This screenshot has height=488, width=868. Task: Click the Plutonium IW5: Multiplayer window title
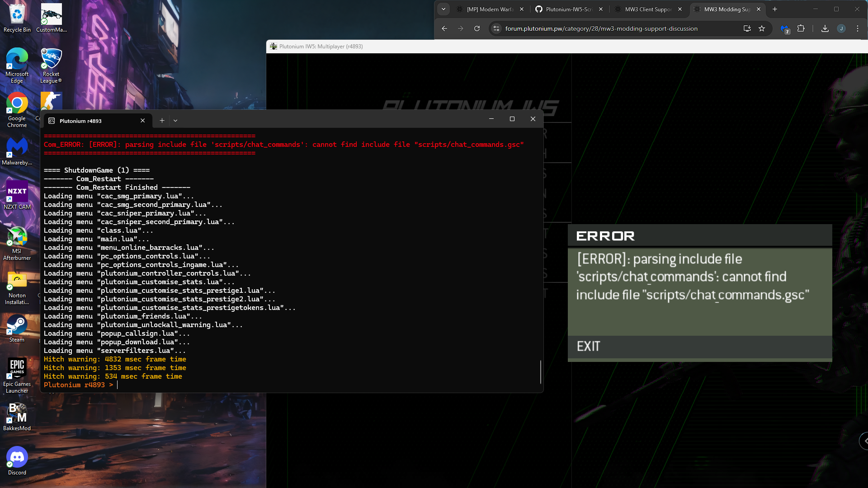(x=321, y=47)
